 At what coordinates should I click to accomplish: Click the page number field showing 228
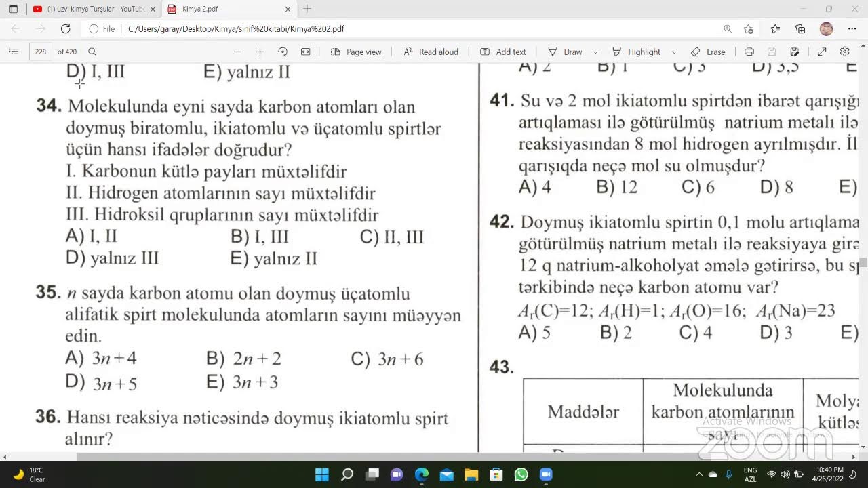click(x=41, y=52)
